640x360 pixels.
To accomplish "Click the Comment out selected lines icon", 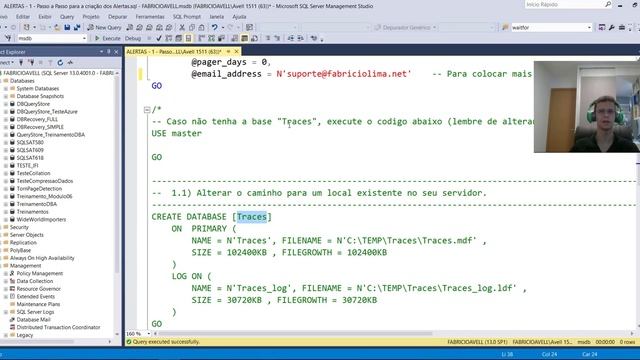I will pyautogui.click(x=268, y=38).
